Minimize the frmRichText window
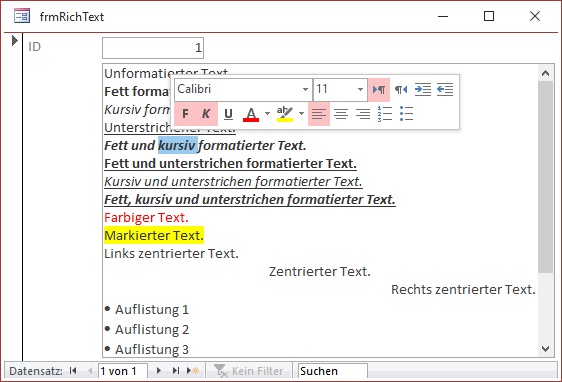Viewport: 562px width, 382px height. tap(443, 16)
